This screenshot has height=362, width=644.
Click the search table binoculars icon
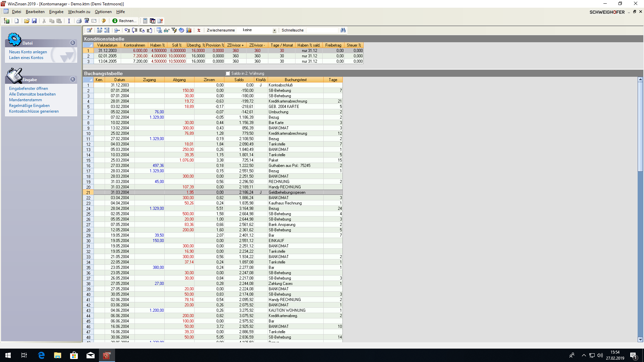(x=159, y=30)
